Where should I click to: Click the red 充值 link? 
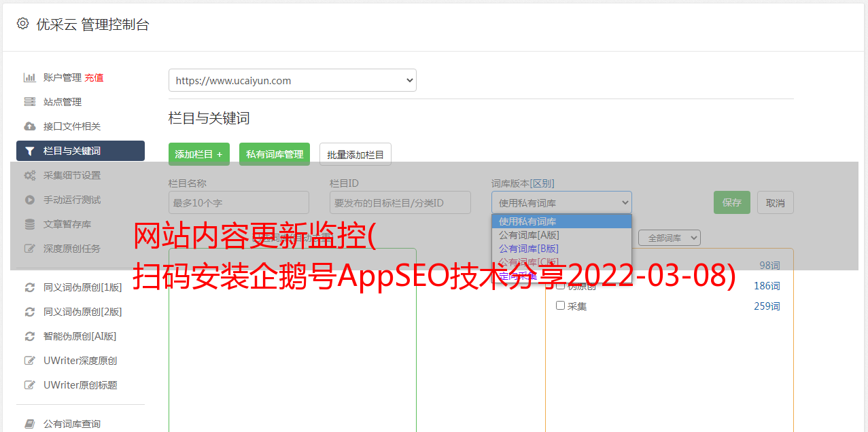pos(94,77)
